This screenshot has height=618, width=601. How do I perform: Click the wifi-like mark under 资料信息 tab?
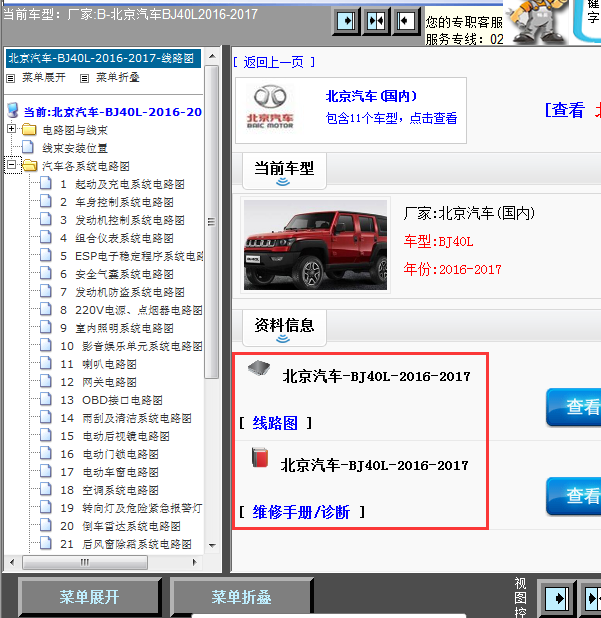(x=283, y=339)
